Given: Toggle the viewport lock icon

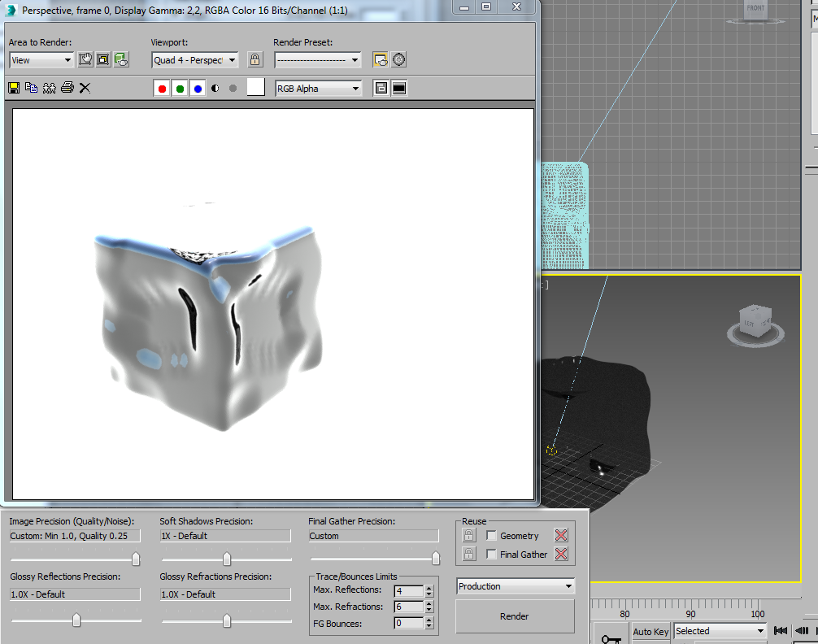Looking at the screenshot, I should (x=255, y=59).
